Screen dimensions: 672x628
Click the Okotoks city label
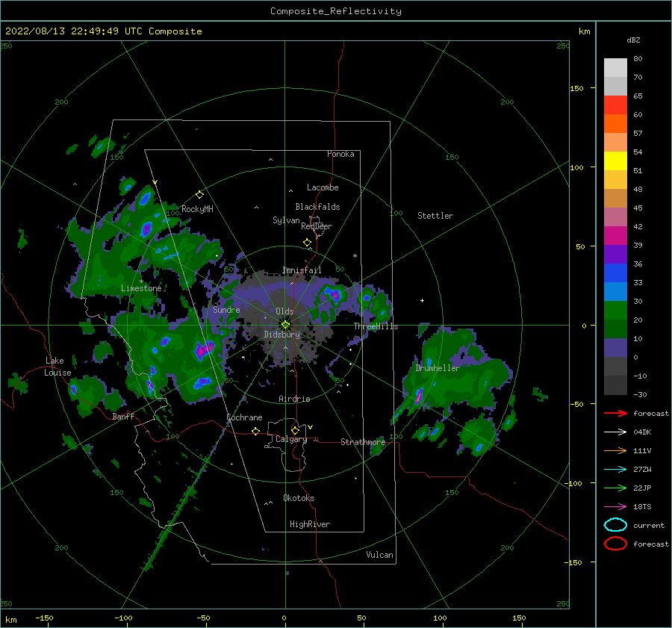tap(299, 498)
